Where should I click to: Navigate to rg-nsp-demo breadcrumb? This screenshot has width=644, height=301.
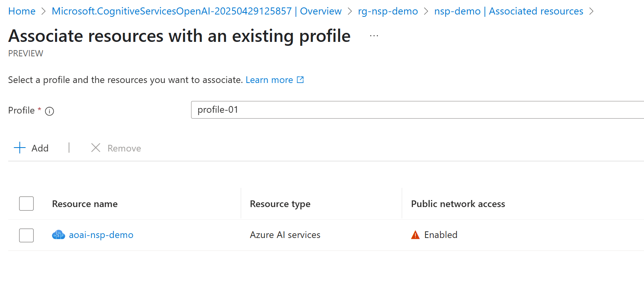point(388,11)
